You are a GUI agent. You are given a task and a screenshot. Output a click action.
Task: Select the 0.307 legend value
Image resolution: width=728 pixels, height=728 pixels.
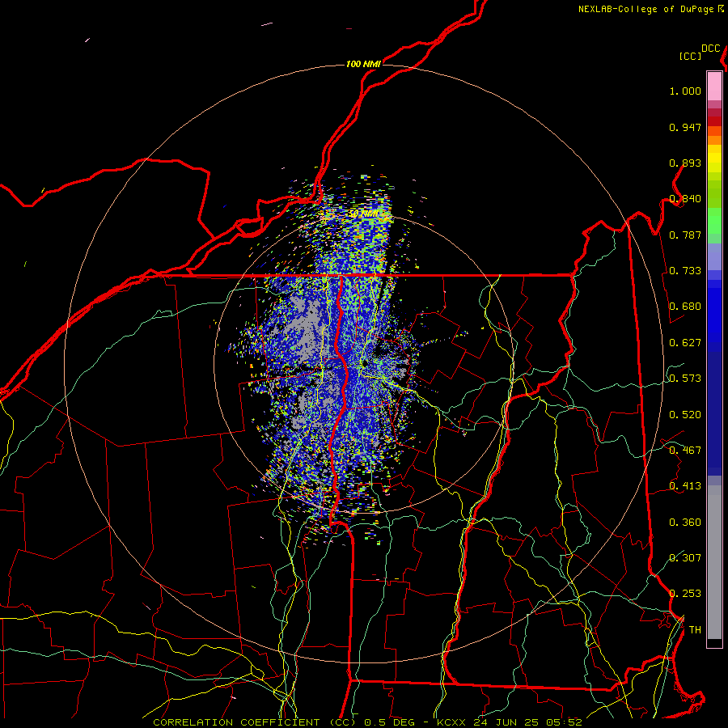[685, 558]
